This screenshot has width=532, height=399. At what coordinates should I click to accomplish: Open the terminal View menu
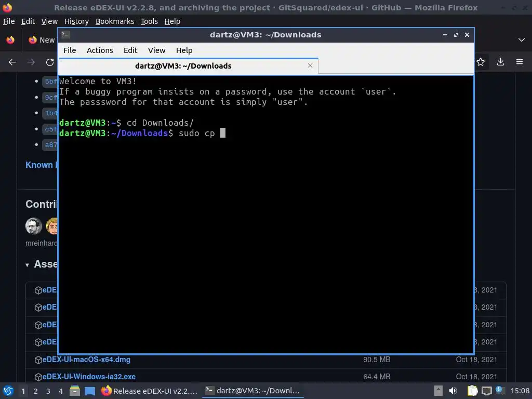pos(156,50)
